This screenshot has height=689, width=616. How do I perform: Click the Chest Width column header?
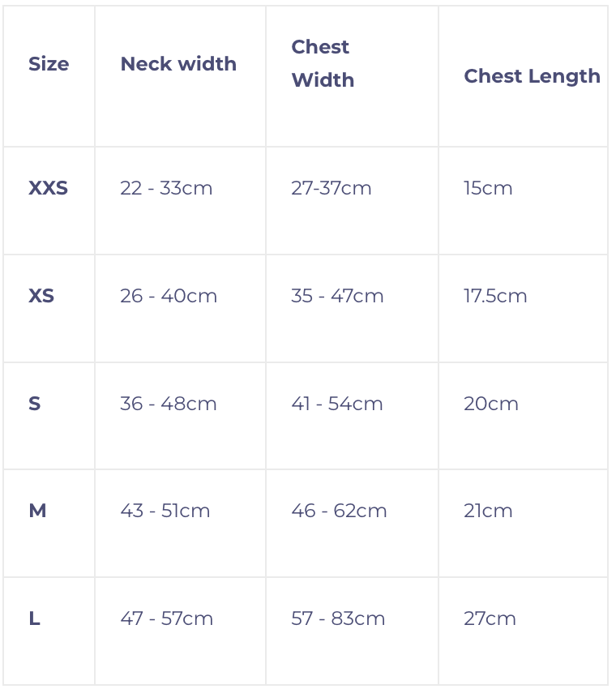(323, 63)
